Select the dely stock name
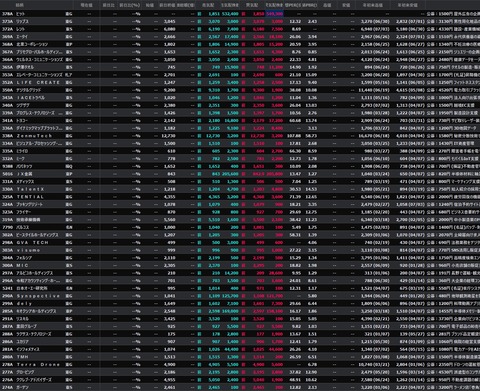The width and height of the screenshot is (480, 391). tap(24, 303)
